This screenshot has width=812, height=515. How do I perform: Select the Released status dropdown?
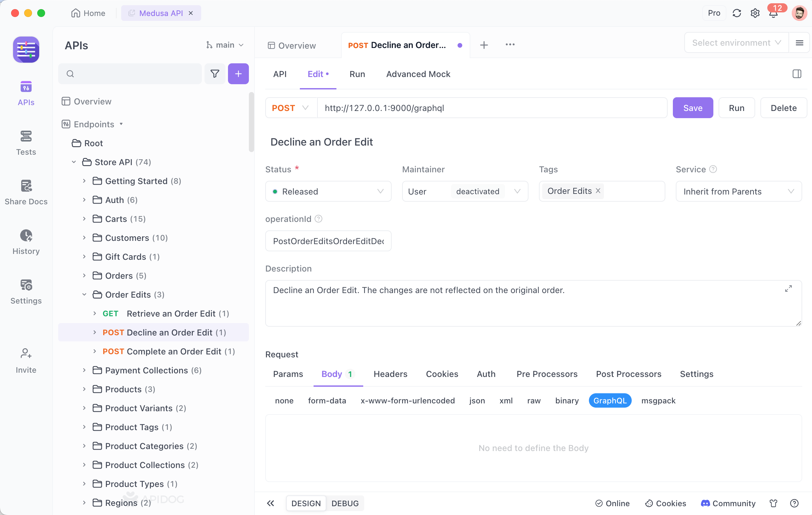(329, 192)
